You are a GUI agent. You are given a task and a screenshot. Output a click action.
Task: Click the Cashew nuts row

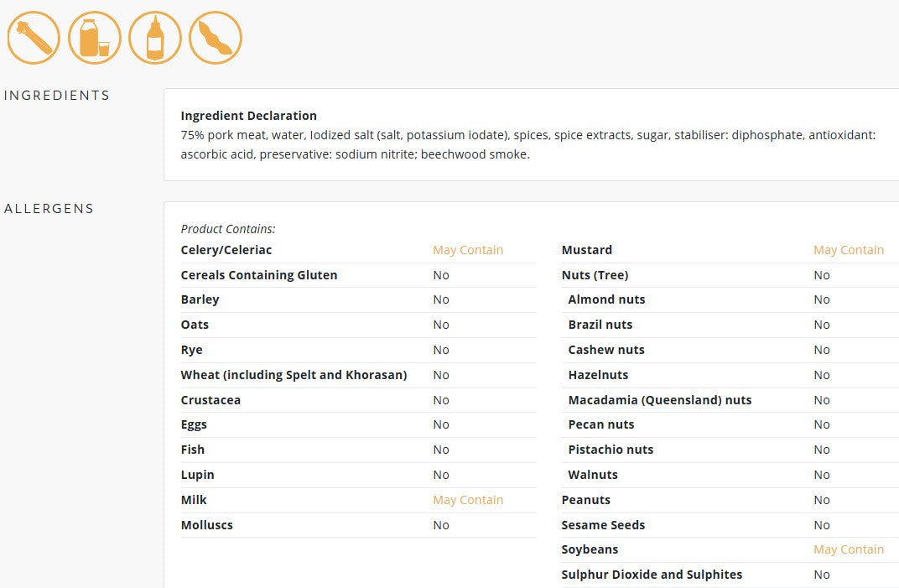(606, 350)
